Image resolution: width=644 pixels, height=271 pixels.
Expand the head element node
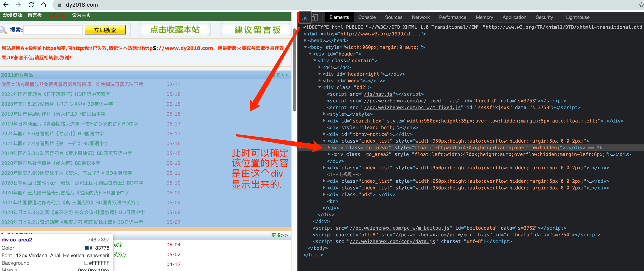305,40
